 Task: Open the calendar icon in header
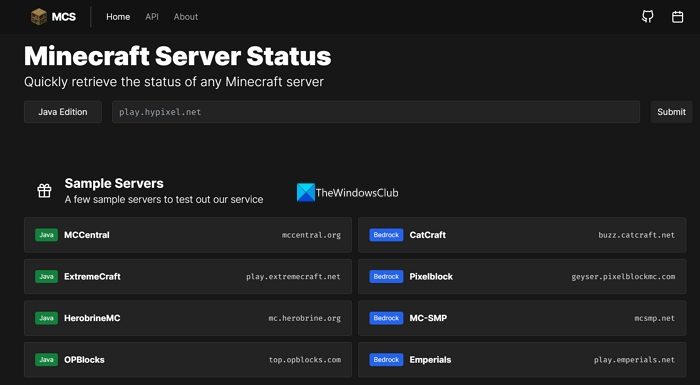coord(677,17)
